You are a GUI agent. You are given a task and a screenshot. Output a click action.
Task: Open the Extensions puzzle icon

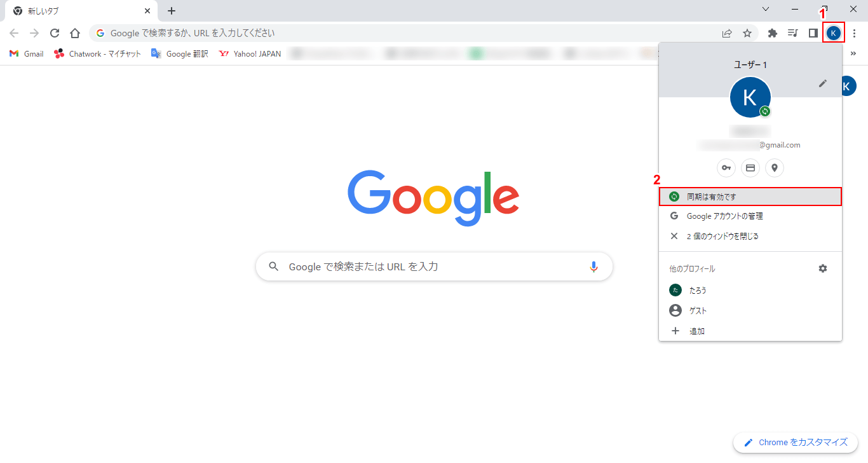[773, 33]
